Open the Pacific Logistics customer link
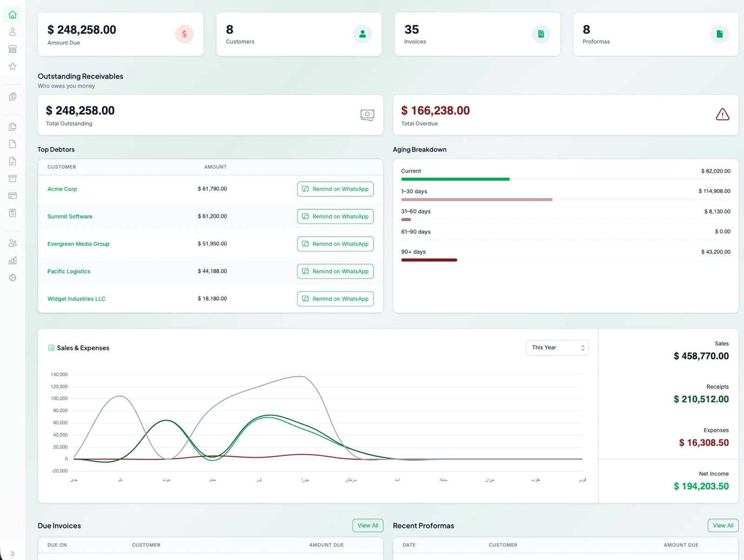744x560 pixels. (69, 271)
